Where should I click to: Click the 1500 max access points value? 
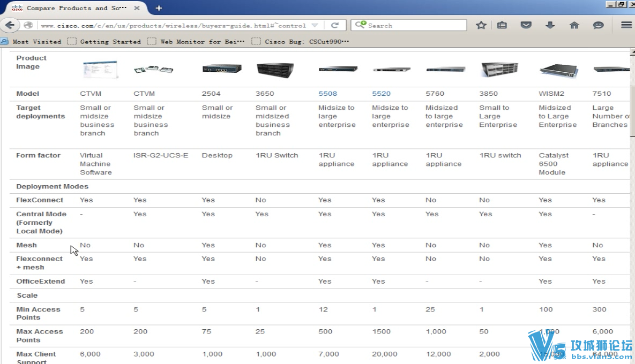coord(382,331)
